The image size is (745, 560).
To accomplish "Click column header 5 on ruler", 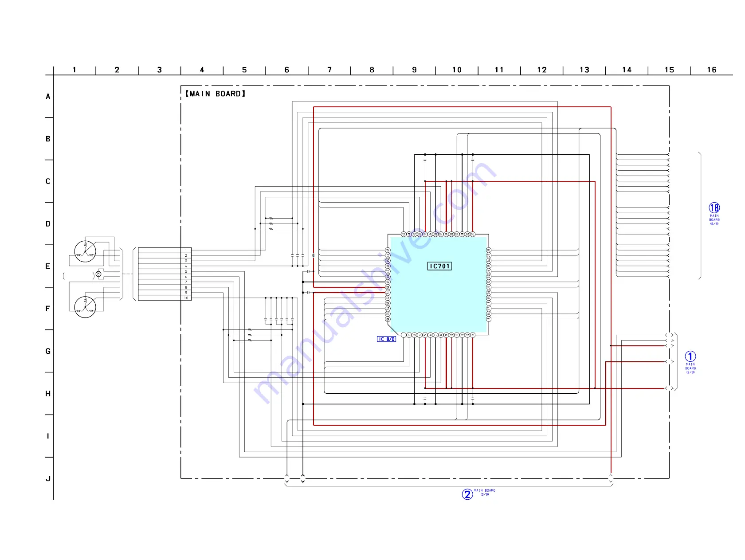I will tap(244, 70).
